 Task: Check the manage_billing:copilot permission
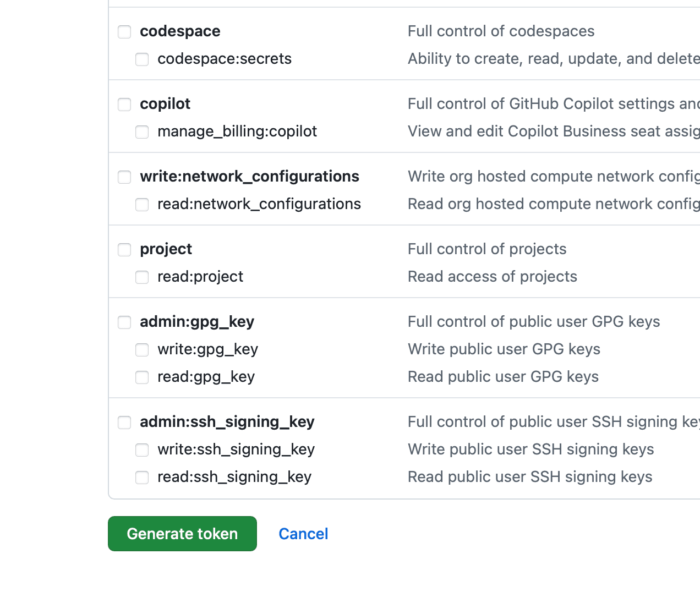coord(142,132)
